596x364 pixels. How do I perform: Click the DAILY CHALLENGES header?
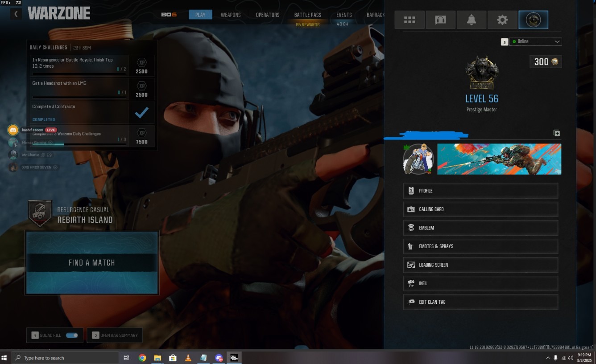click(49, 48)
